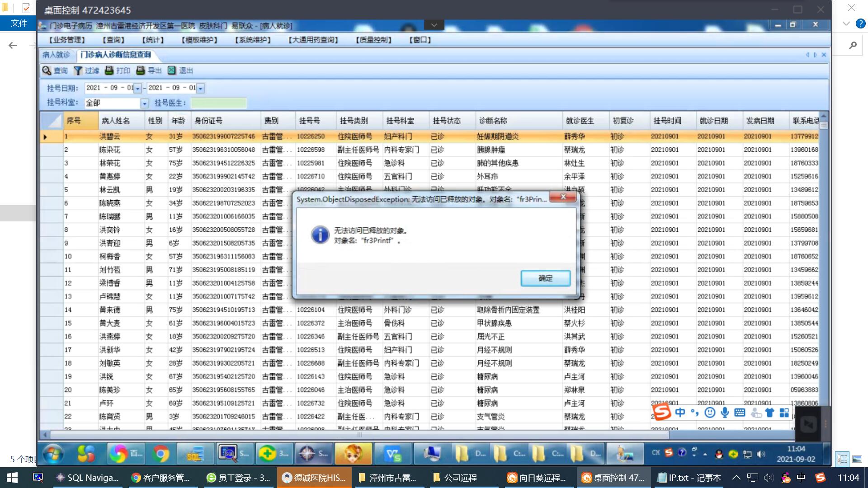The width and height of the screenshot is (868, 488).
Task: Switch to the 病人就诊 tab
Action: tap(56, 55)
